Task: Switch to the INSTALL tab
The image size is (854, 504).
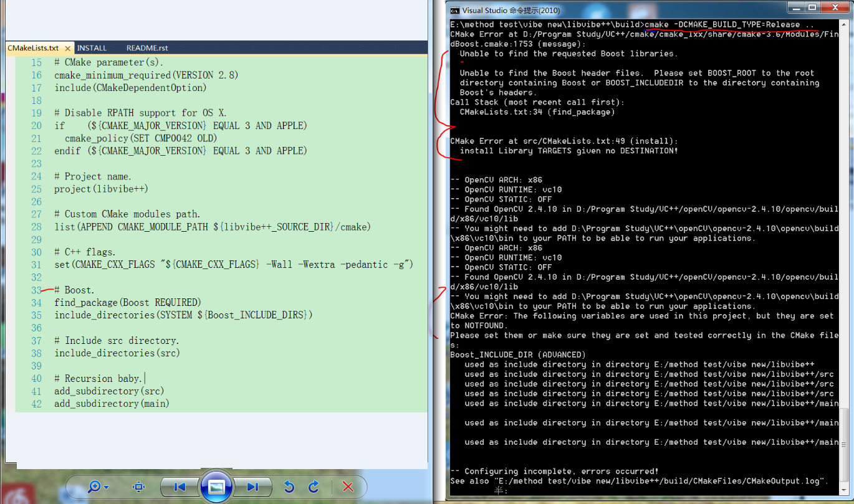Action: click(92, 48)
